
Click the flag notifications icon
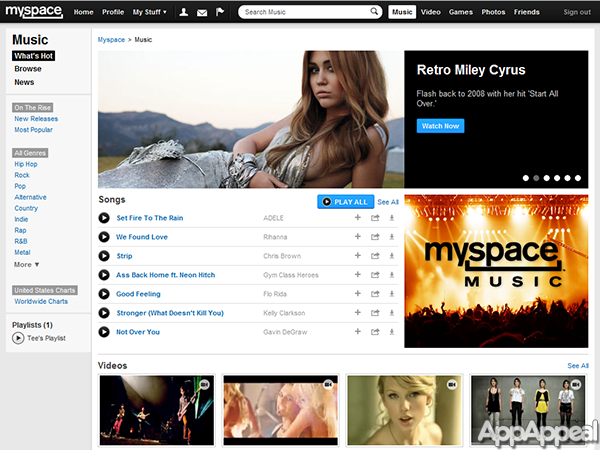tap(220, 12)
